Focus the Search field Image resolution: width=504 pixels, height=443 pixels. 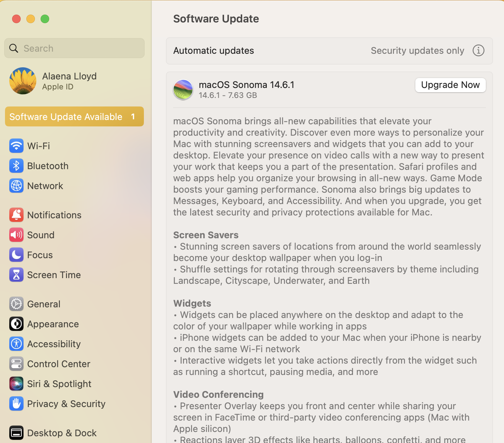tap(74, 48)
